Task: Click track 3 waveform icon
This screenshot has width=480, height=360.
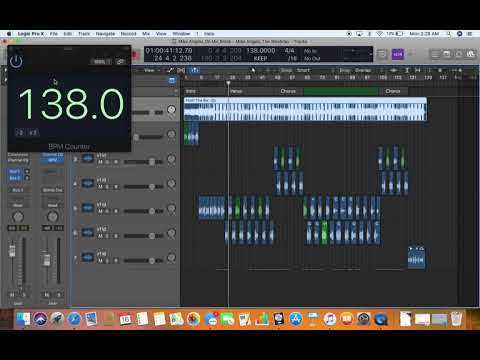Action: (88, 159)
